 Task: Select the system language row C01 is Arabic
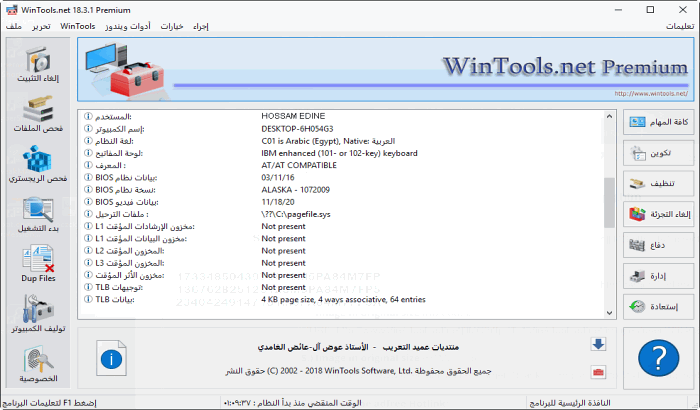pos(342,141)
